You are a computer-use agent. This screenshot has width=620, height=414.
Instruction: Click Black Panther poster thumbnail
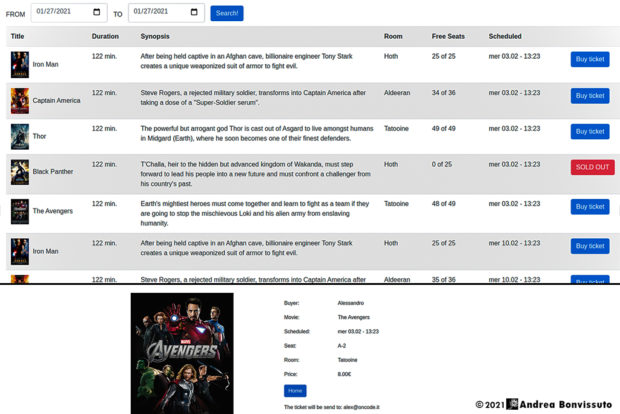(x=20, y=172)
